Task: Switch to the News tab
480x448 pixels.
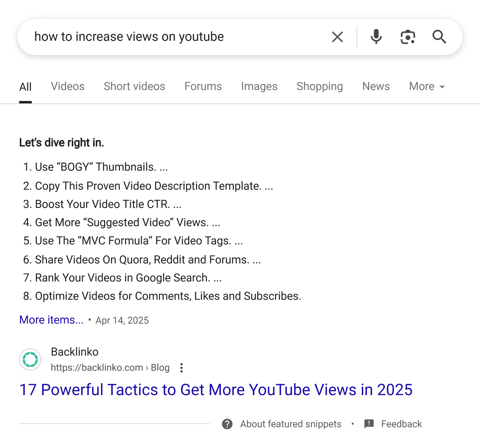Action: (376, 86)
